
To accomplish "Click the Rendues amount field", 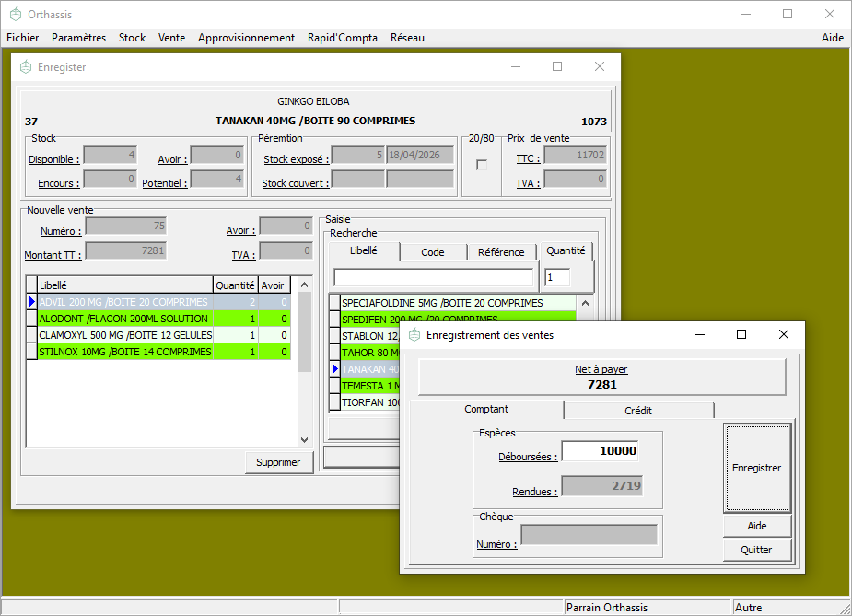I will tap(601, 485).
